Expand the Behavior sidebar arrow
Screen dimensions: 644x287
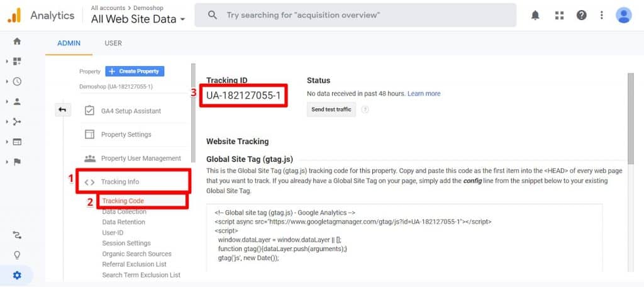(7, 142)
